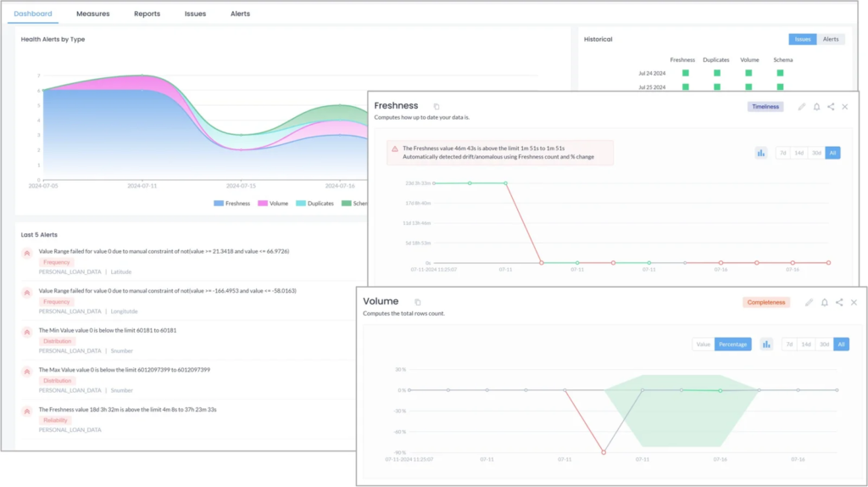Click the notification bell in Freshness panel
The image size is (868, 487).
pyautogui.click(x=816, y=106)
